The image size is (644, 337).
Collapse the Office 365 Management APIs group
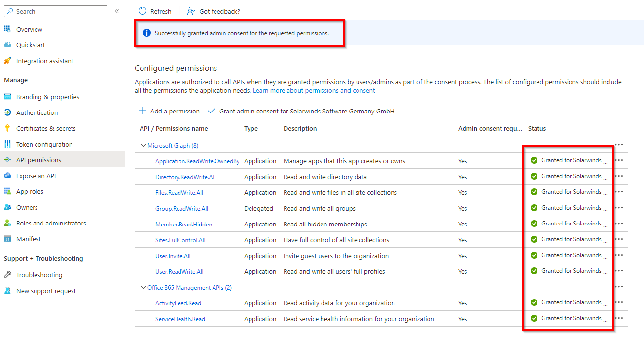[143, 288]
